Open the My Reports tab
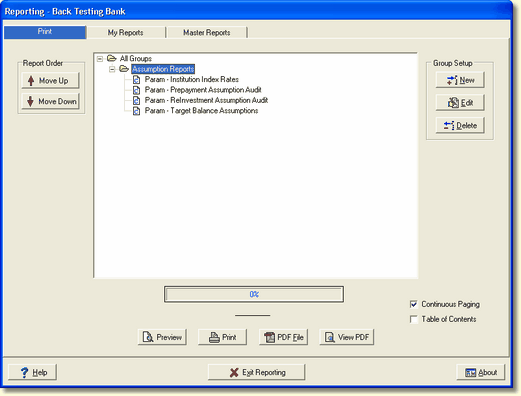521x396 pixels. 126,33
